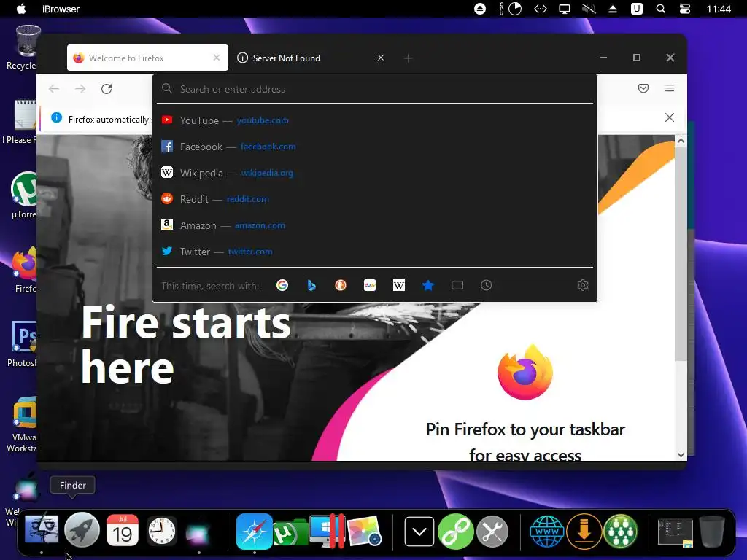Select the Photoshop desktop shortcut
Viewport: 747px width, 560px height.
[23, 344]
